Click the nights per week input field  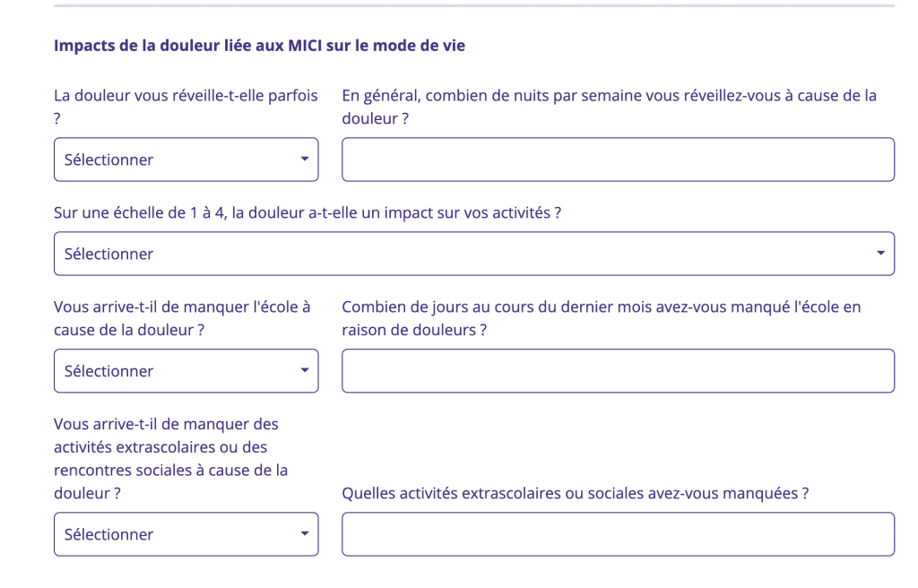pos(619,160)
